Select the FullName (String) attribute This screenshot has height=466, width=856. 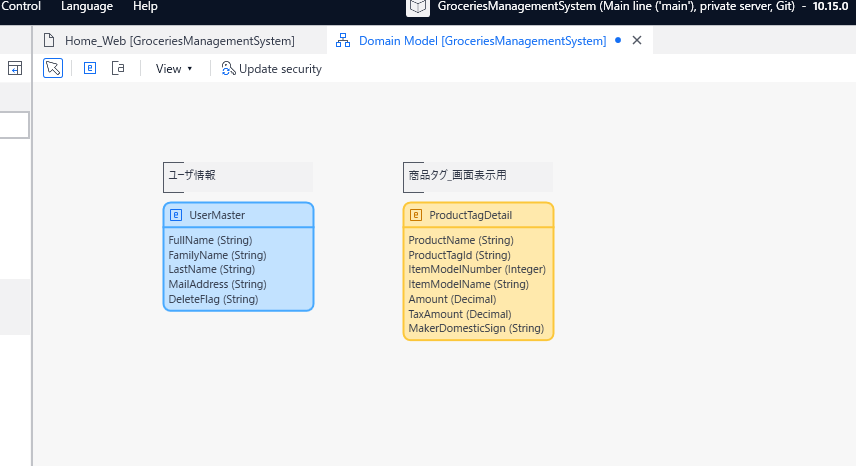point(210,240)
